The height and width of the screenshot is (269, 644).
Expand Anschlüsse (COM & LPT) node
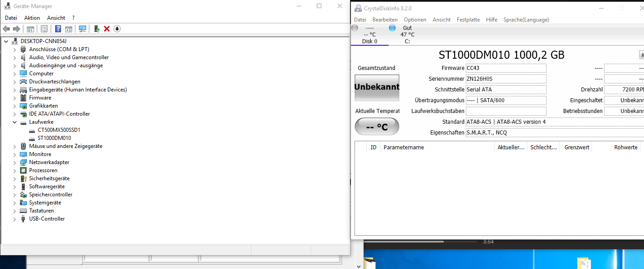click(15, 49)
